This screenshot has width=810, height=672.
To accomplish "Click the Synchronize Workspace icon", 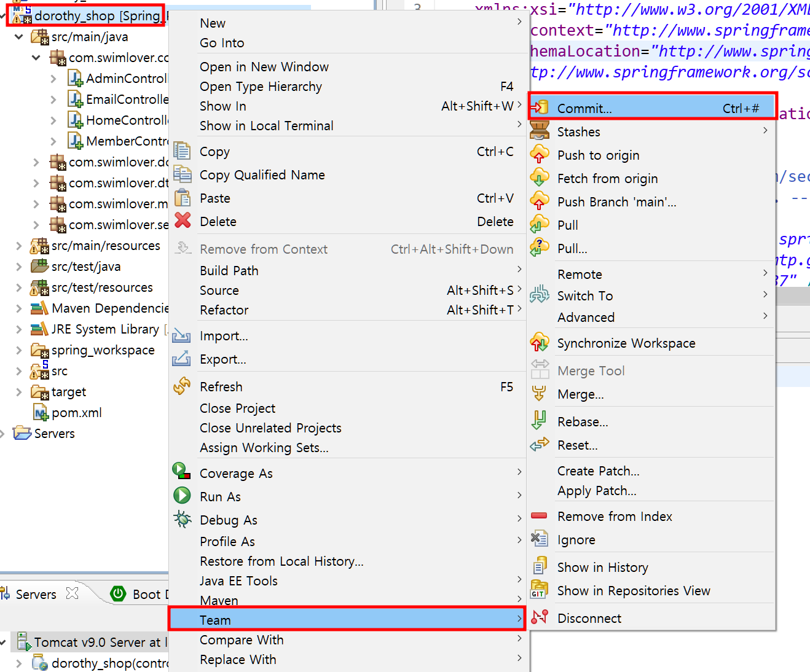I will (x=540, y=343).
